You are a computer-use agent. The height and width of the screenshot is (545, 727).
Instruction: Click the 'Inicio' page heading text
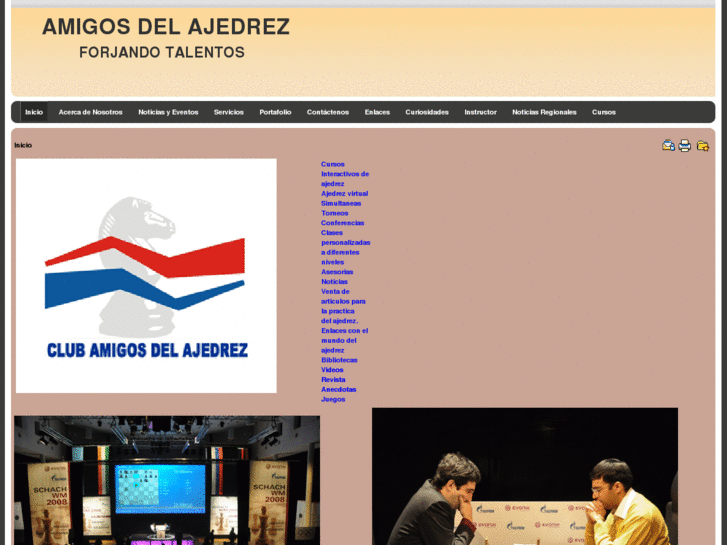(23, 145)
